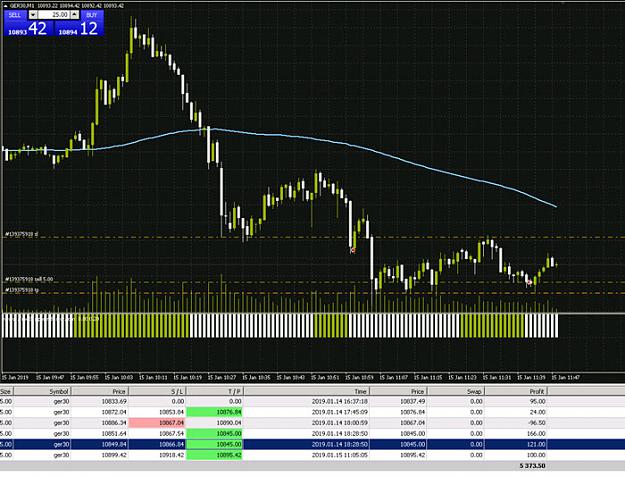
Task: Click the sell price 10893 42 tile
Action: pyautogui.click(x=28, y=29)
